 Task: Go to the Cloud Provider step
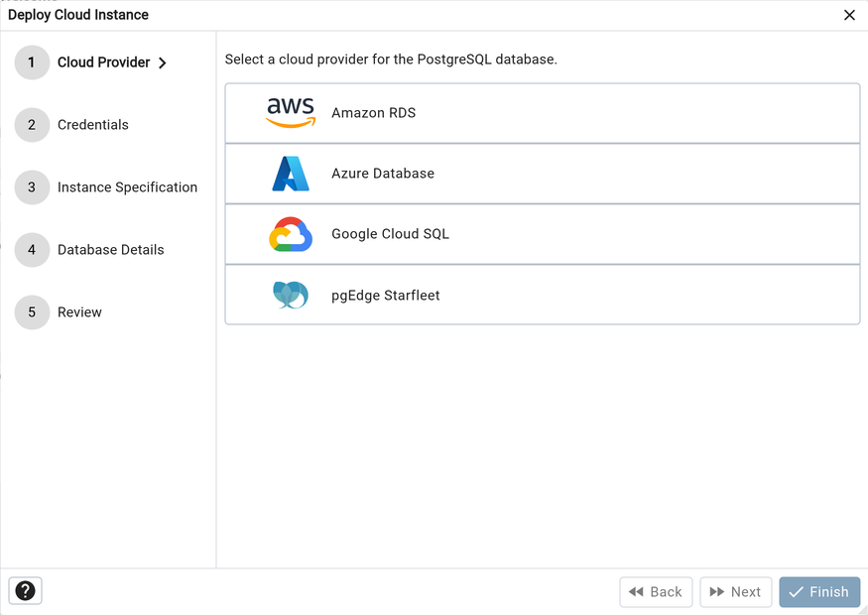coord(103,62)
